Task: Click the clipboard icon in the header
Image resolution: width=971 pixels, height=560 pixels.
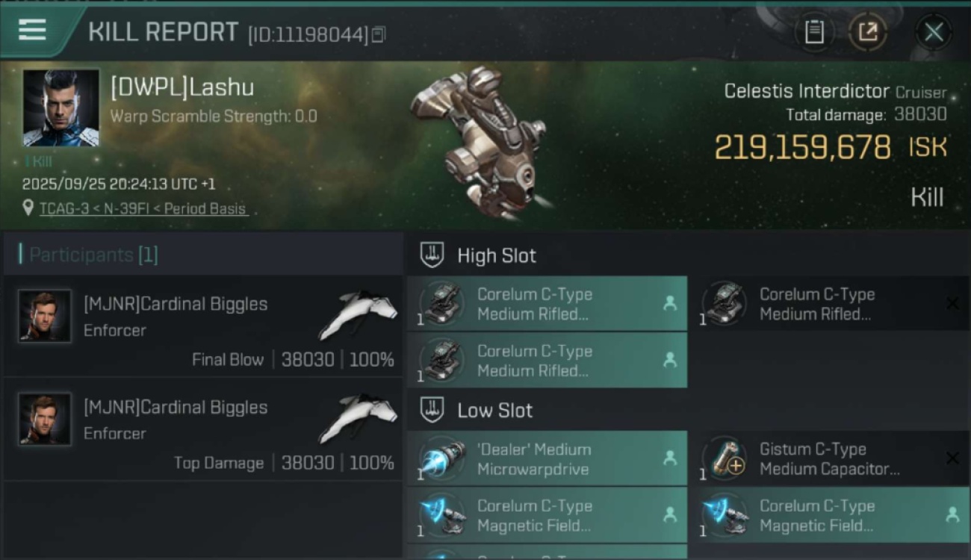Action: [814, 32]
